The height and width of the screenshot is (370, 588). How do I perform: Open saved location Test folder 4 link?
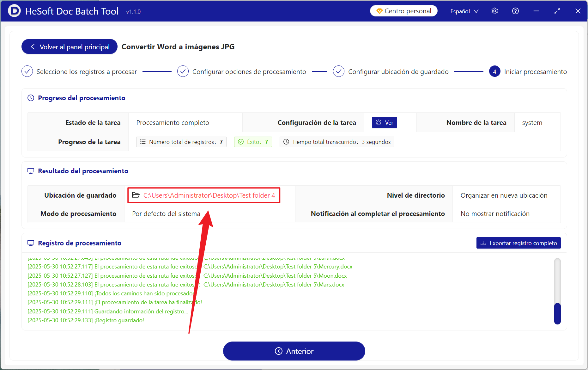click(x=209, y=195)
